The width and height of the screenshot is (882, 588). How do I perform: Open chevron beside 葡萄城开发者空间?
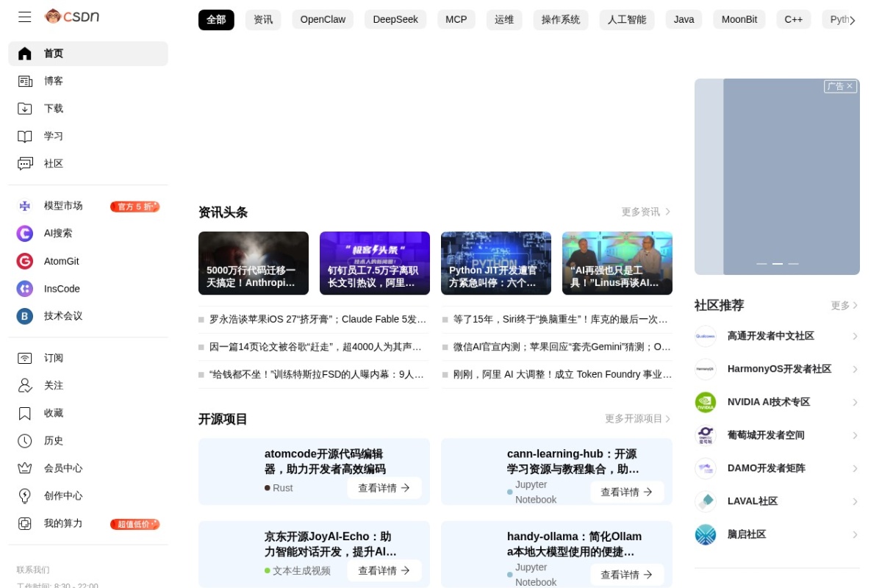(x=855, y=435)
